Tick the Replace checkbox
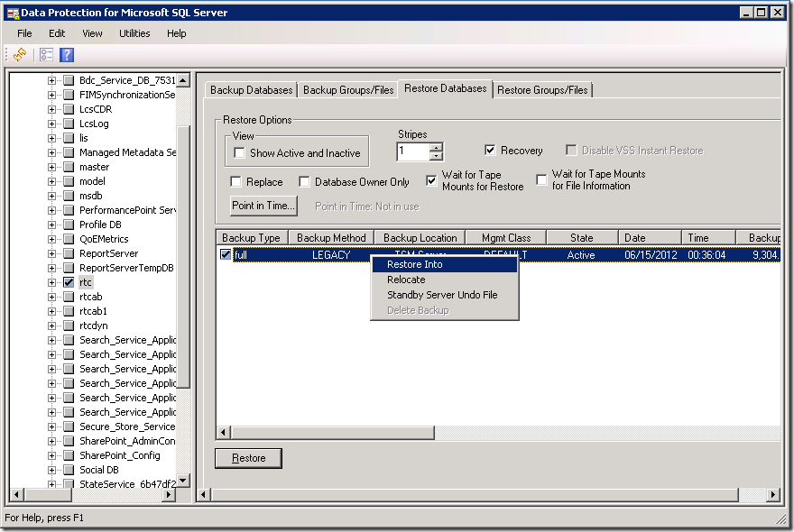Viewport: 794px width, 532px height. (x=236, y=181)
